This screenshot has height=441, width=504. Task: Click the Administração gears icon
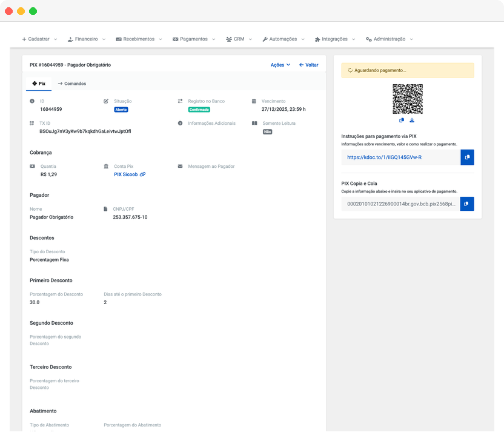[368, 39]
